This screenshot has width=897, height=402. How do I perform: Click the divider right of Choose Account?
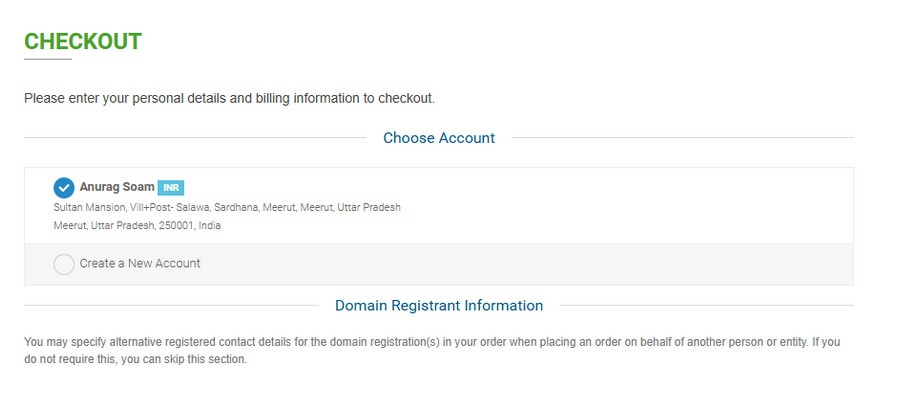[x=682, y=137]
